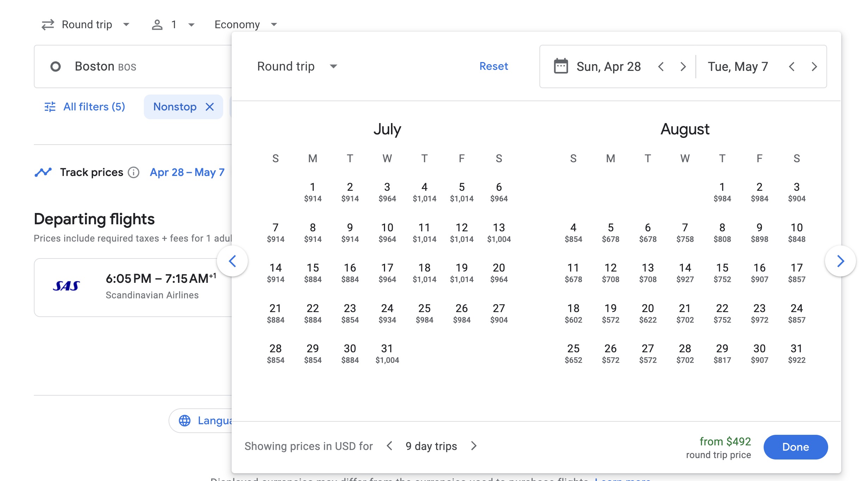Screen dimensions: 868x481
Task: Click the calendar icon beside departure date
Action: [561, 66]
